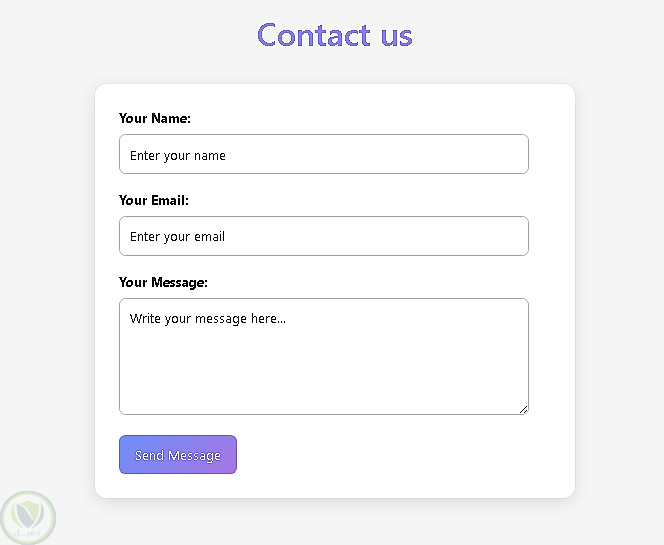Click the 'Enter your email' placeholder text
Screen dimensions: 664x545
click(177, 237)
